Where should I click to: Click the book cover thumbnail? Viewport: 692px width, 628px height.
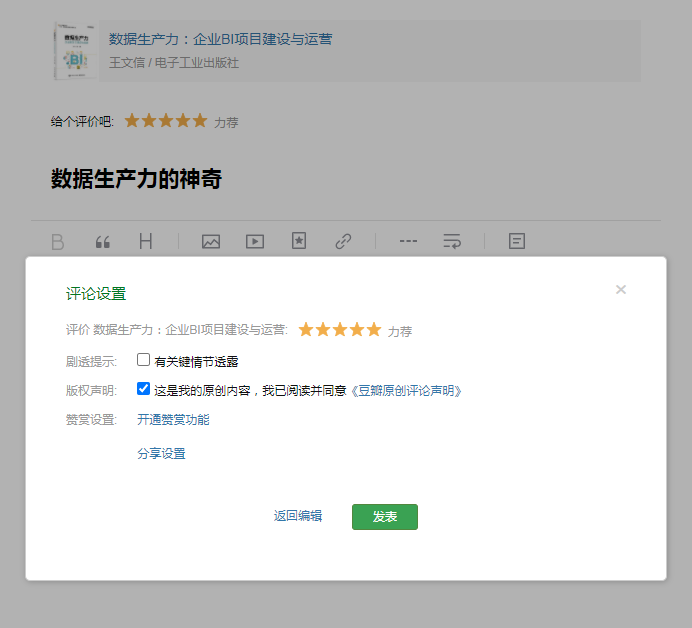(x=75, y=51)
